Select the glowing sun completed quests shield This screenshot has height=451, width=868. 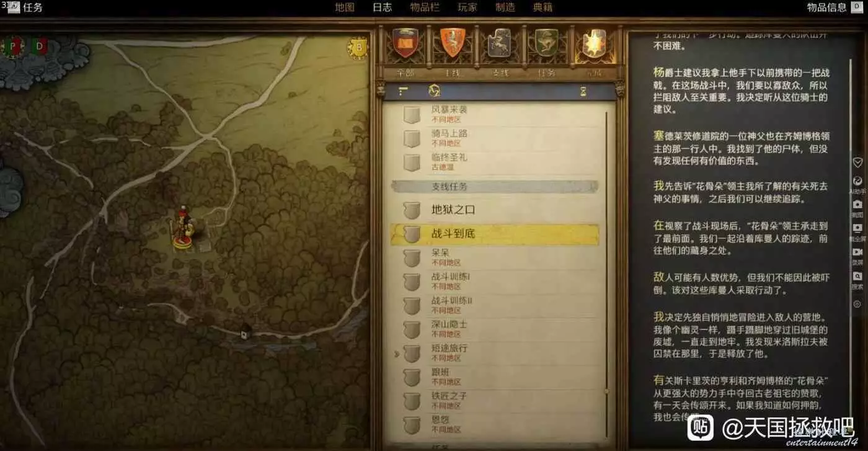pos(594,43)
